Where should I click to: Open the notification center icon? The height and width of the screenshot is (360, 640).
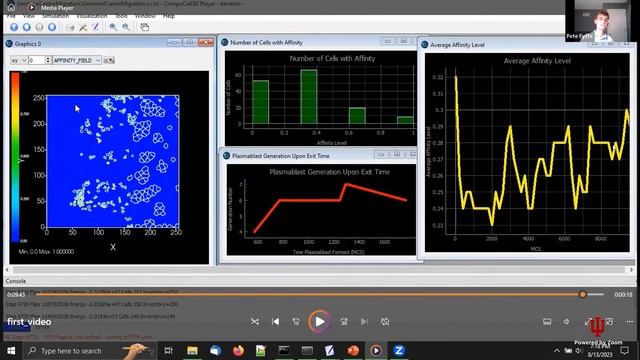click(624, 351)
